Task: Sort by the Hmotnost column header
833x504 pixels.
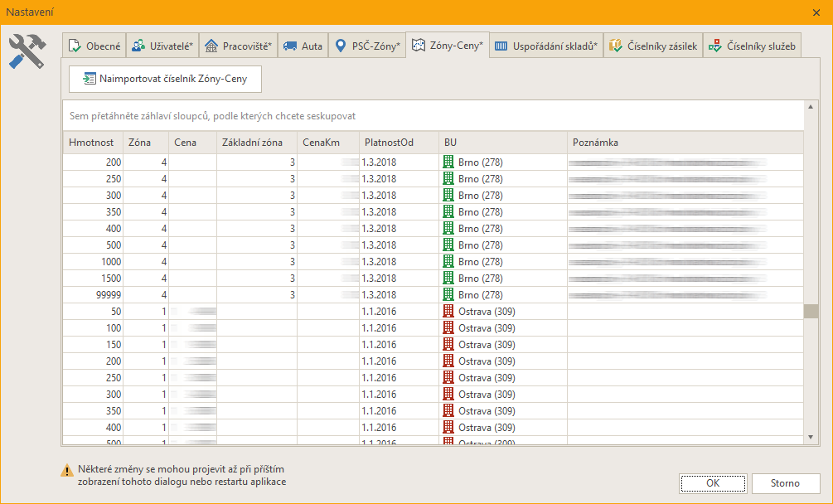Action: (91, 143)
